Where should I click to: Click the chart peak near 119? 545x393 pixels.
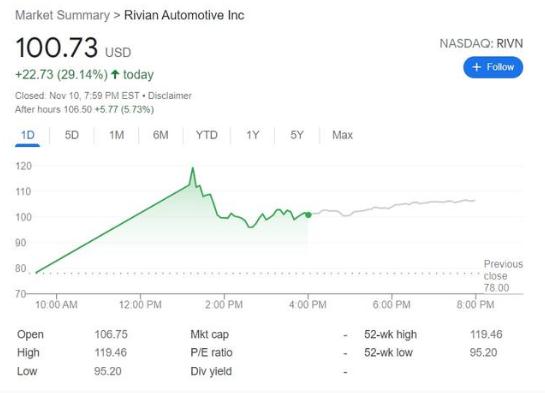coord(193,169)
